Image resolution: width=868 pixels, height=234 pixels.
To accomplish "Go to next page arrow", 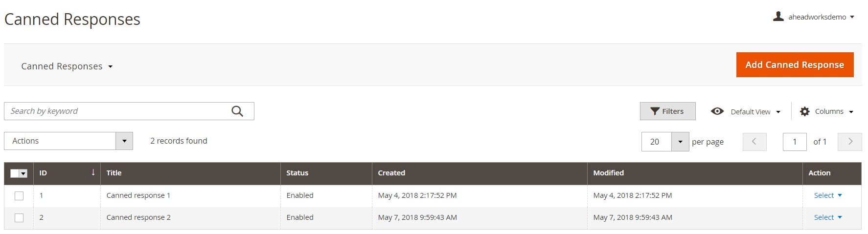I will tap(850, 142).
